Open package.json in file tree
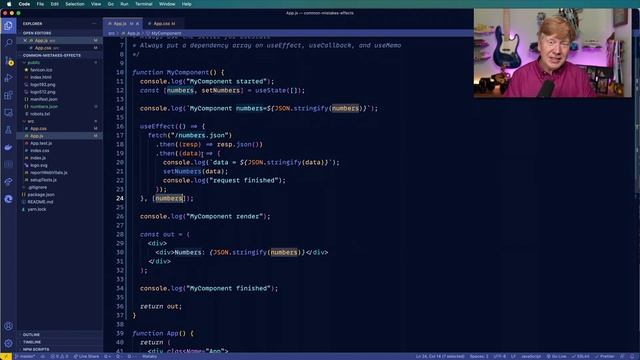The image size is (640, 360). pos(59,195)
